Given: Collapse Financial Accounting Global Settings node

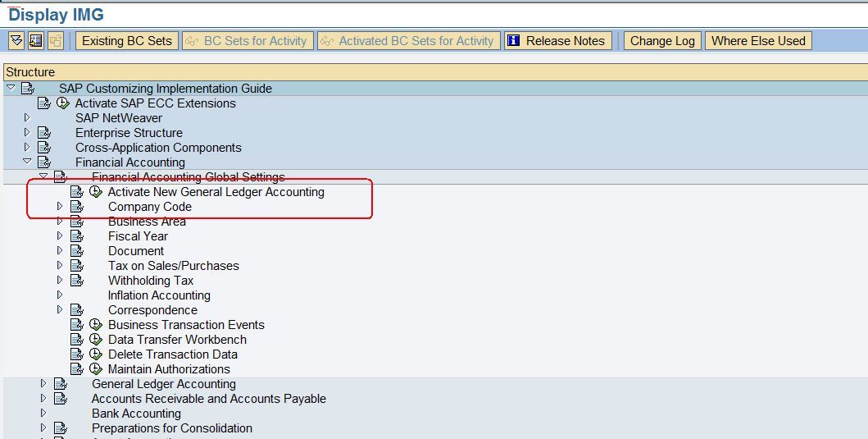Looking at the screenshot, I should pyautogui.click(x=43, y=176).
